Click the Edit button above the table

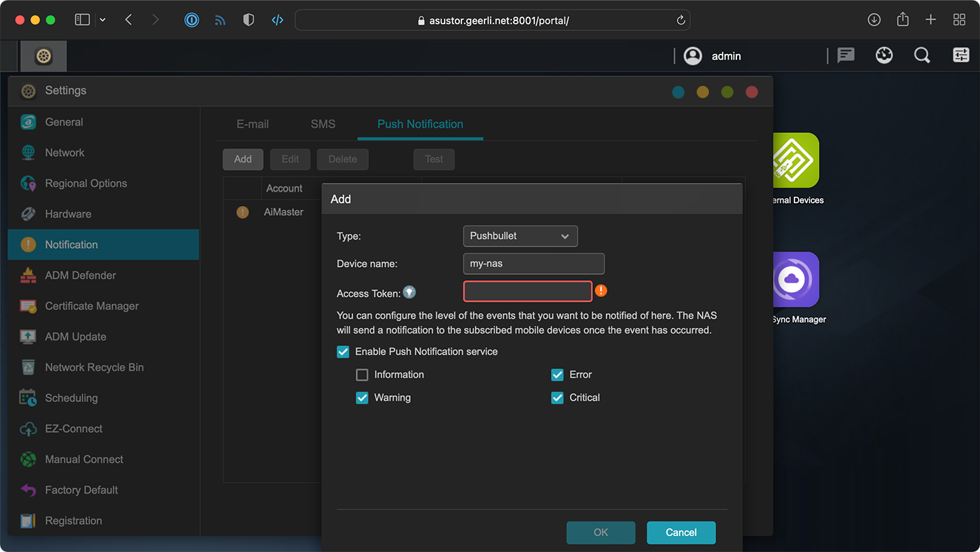(290, 159)
